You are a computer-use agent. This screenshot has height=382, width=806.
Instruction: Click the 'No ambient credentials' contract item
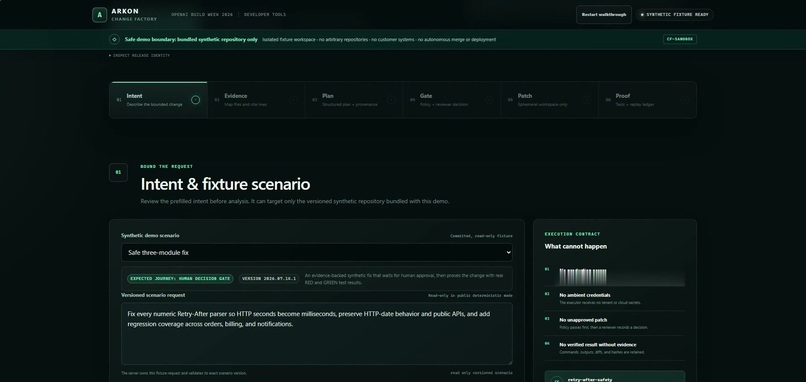coord(615,299)
